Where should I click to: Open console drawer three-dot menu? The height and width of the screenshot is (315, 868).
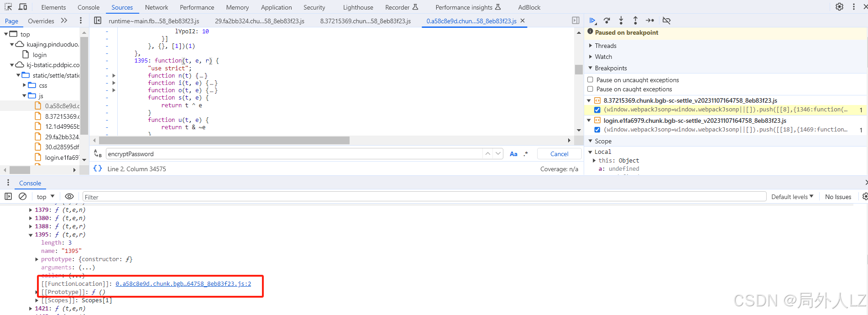tap(8, 183)
